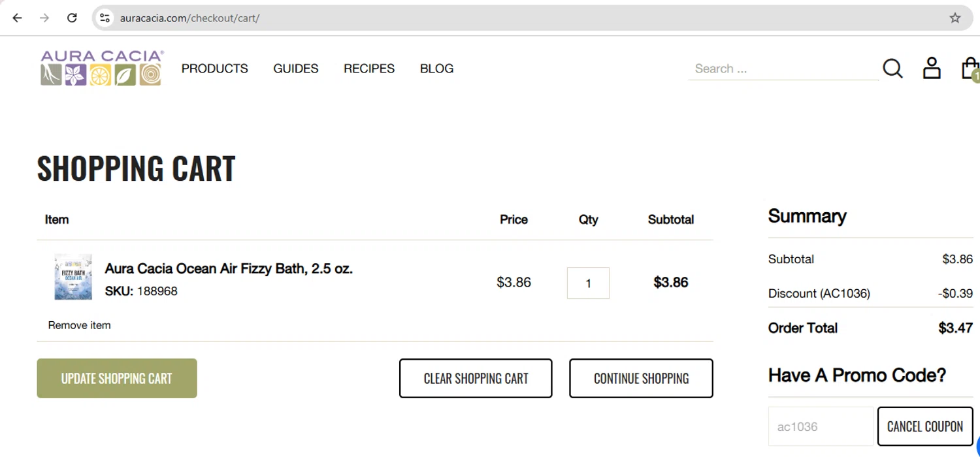Image resolution: width=980 pixels, height=457 pixels.
Task: Click the SKU 188968 text
Action: pyautogui.click(x=141, y=291)
